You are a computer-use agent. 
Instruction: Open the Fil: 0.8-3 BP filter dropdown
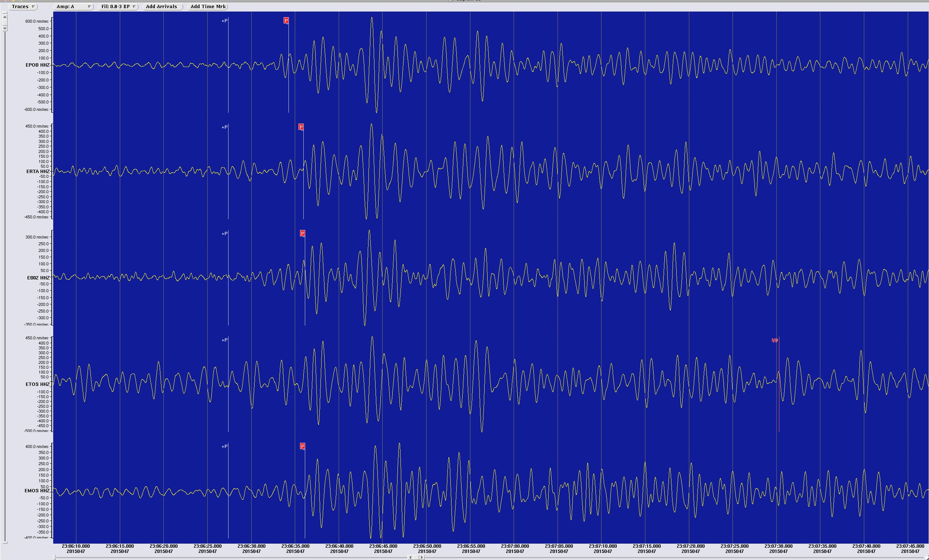(118, 7)
